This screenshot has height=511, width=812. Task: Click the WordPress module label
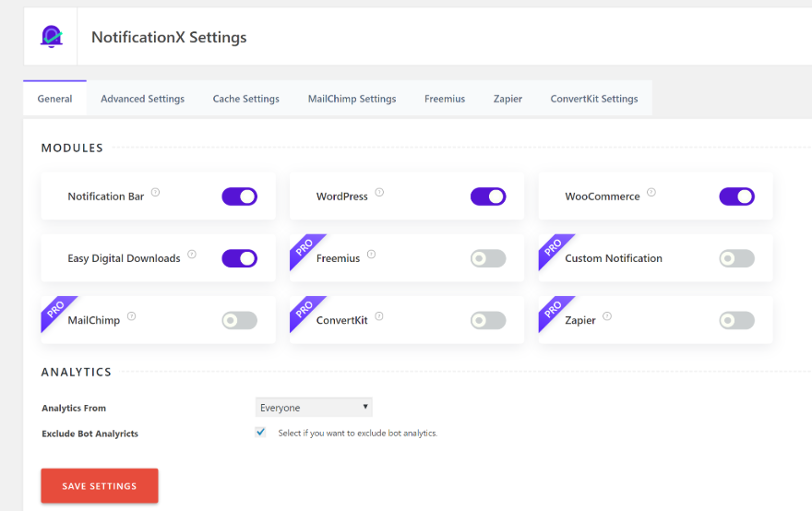click(x=341, y=196)
